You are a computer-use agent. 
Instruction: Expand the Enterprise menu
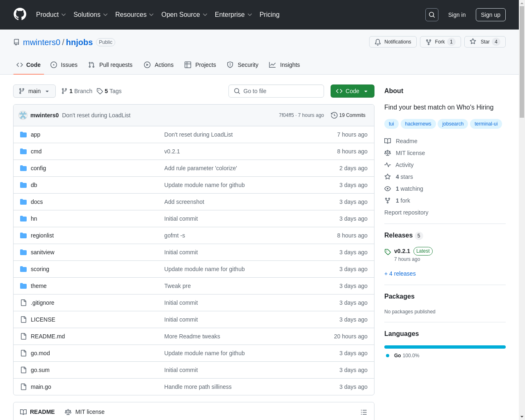click(233, 15)
